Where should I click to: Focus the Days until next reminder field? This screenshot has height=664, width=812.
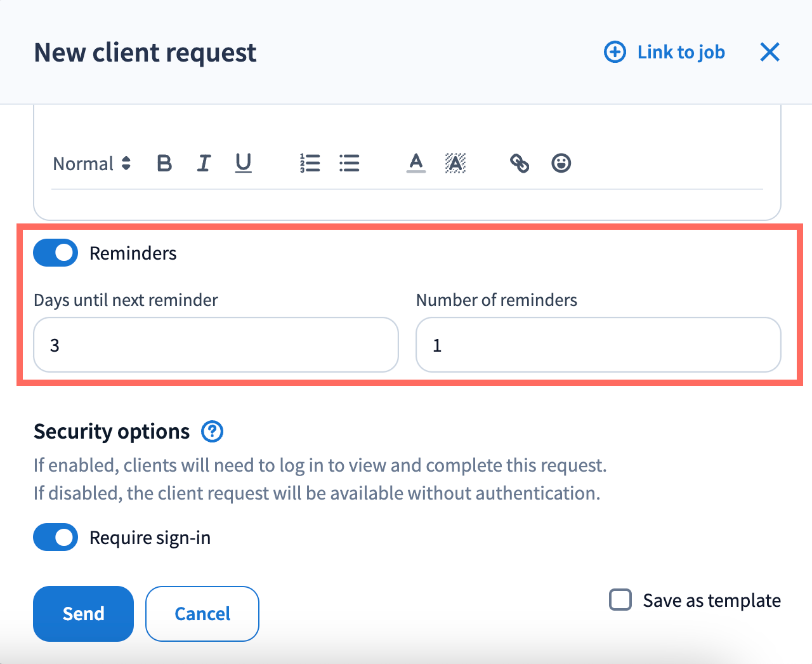point(216,345)
